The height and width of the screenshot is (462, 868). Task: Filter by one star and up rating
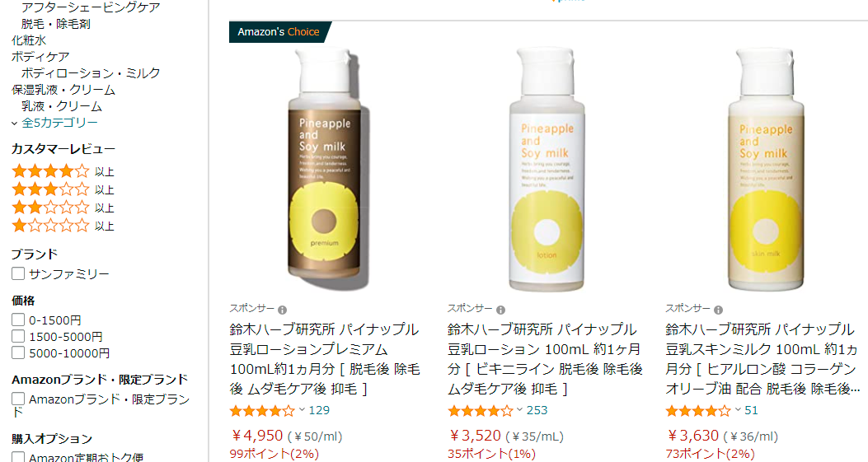pos(63,226)
